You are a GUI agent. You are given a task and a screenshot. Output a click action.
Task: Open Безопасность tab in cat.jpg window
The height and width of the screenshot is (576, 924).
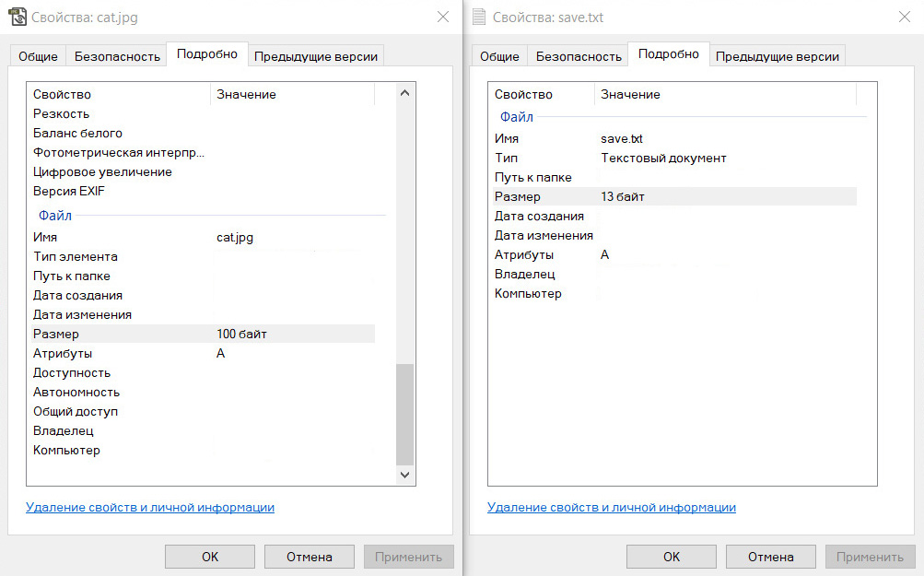click(117, 56)
